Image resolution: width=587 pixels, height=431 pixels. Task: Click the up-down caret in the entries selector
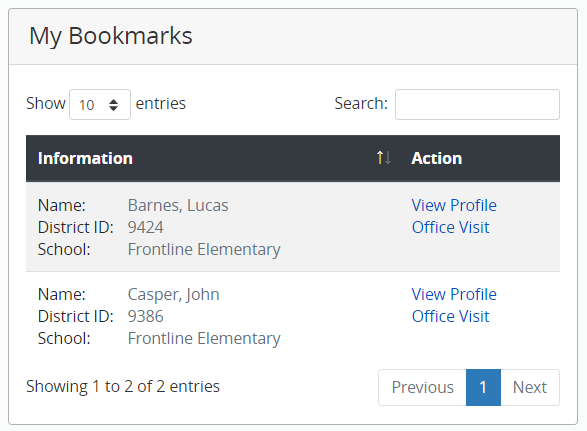113,105
